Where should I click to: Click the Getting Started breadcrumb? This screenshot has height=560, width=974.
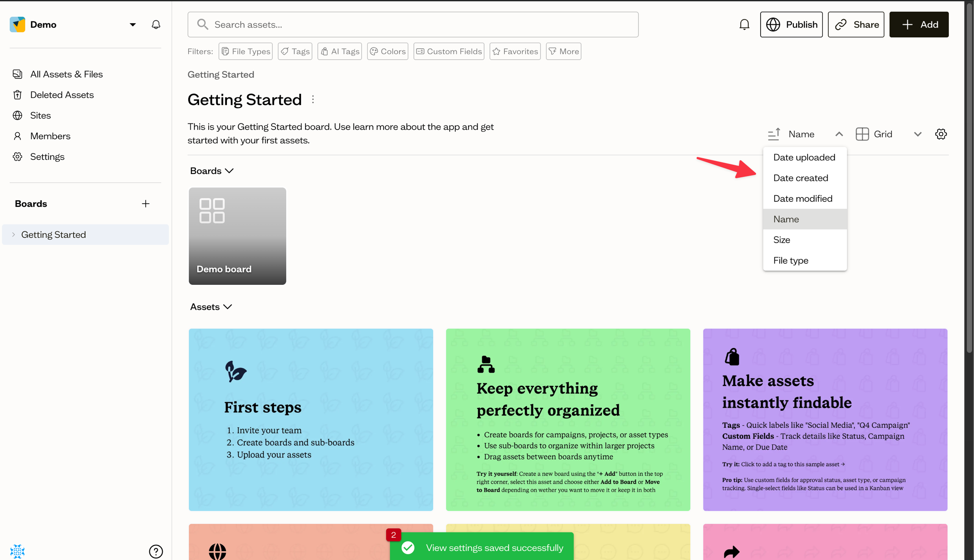(x=221, y=75)
